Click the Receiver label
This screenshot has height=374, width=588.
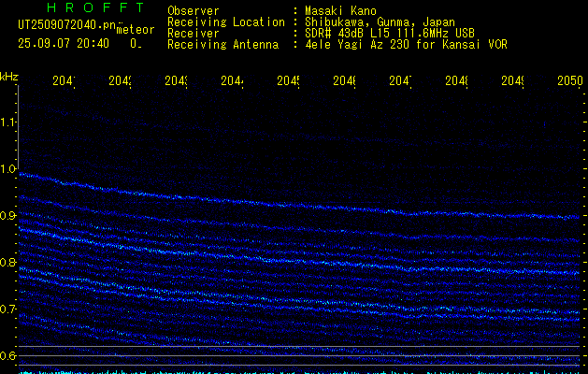point(194,34)
